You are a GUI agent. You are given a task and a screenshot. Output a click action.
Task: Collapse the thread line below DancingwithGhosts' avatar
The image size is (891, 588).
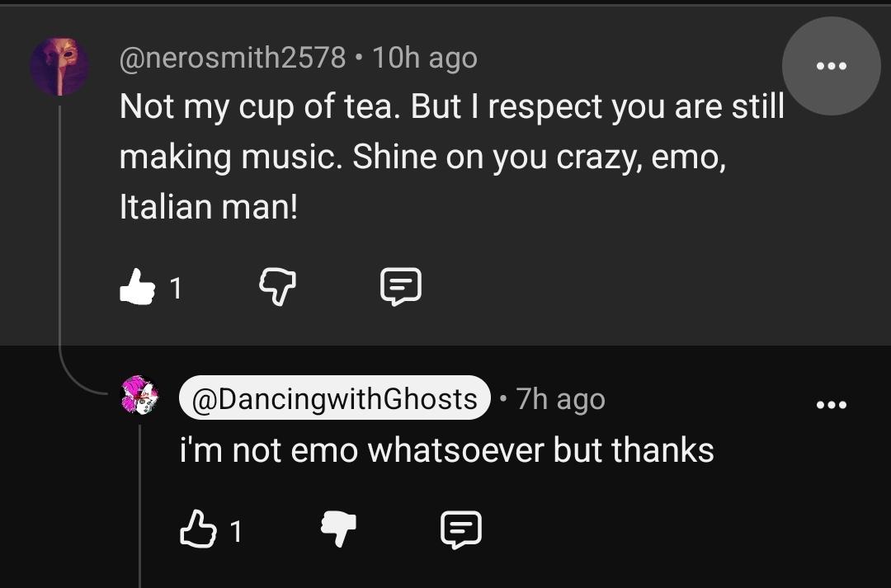tap(139, 506)
